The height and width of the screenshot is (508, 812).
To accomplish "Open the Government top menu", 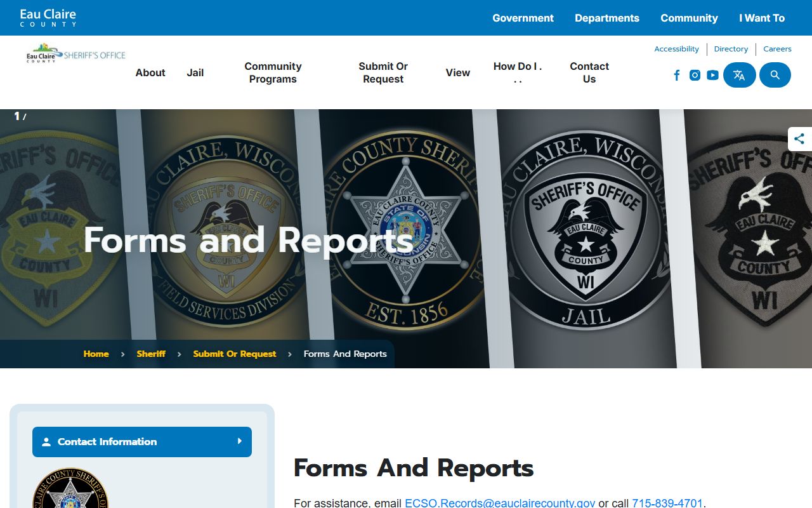I will coord(523,18).
